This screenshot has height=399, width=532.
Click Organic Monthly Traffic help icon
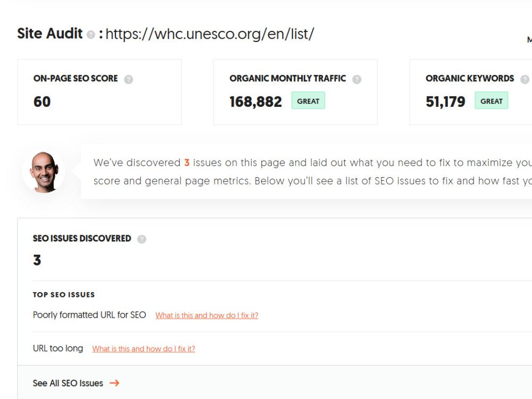356,79
